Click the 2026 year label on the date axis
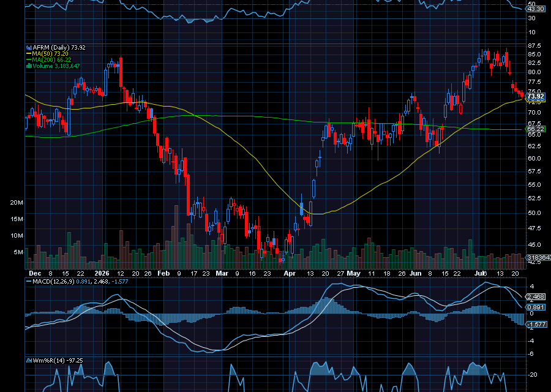Image resolution: width=551 pixels, height=392 pixels. [102, 274]
